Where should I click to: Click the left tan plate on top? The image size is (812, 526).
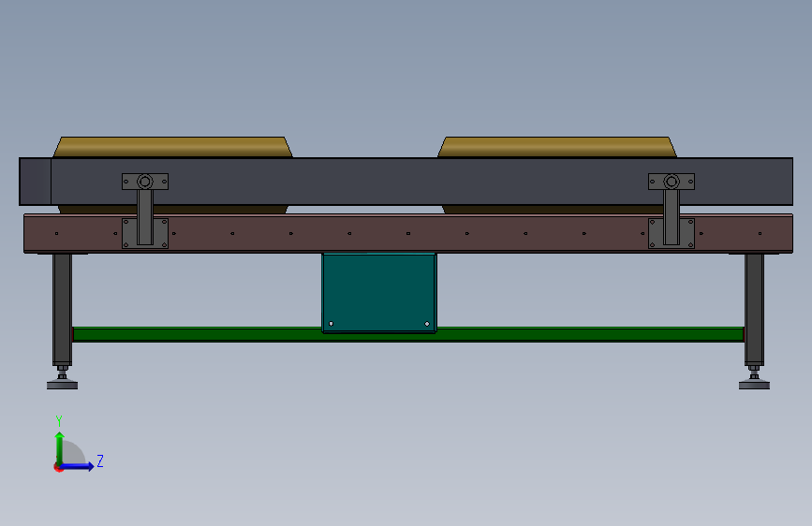point(173,147)
